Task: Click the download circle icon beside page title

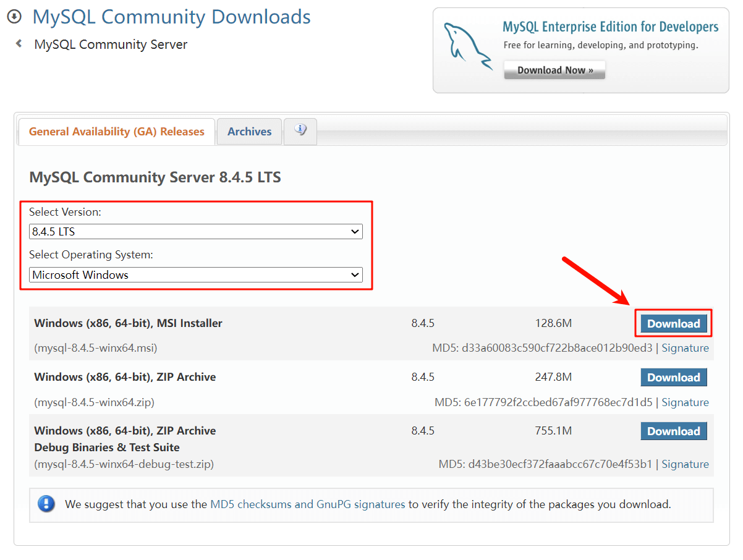Action: pyautogui.click(x=14, y=17)
